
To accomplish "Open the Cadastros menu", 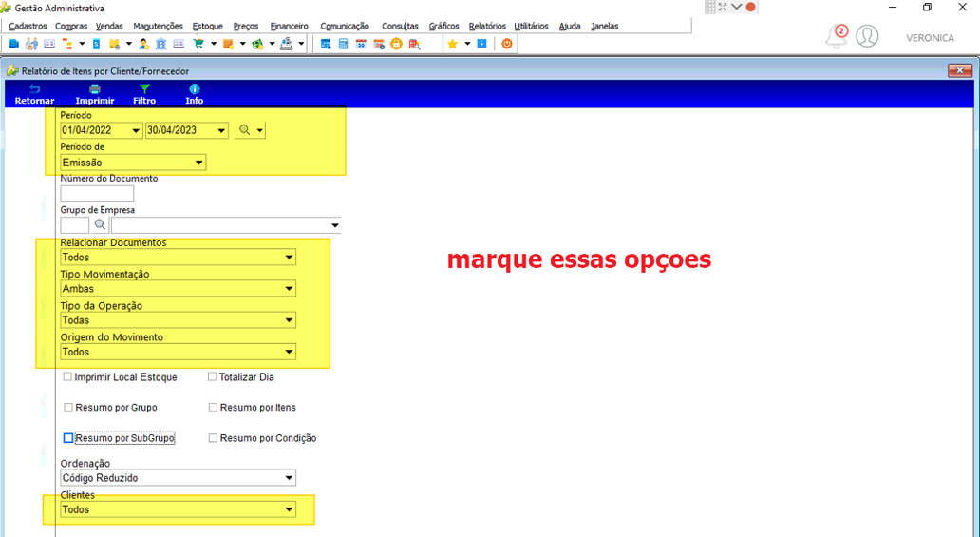I will pyautogui.click(x=28, y=26).
